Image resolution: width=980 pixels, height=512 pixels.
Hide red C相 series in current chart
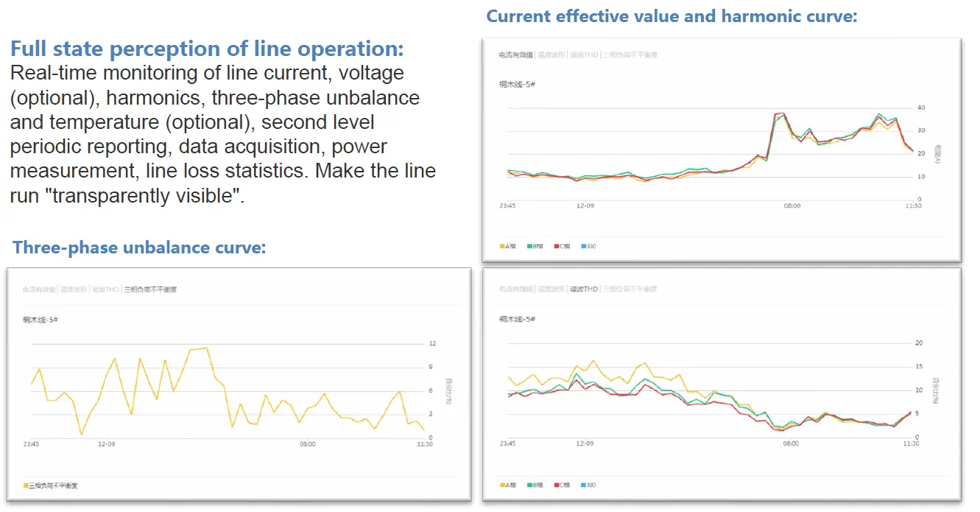563,246
